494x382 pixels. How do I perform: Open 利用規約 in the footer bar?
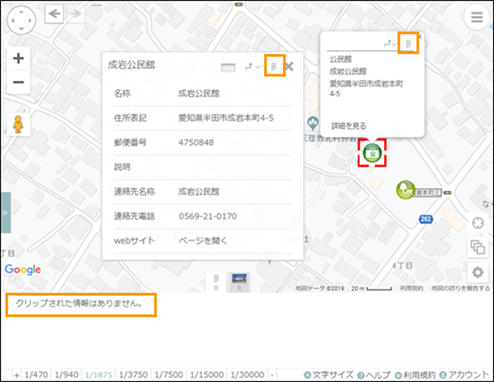click(x=415, y=375)
